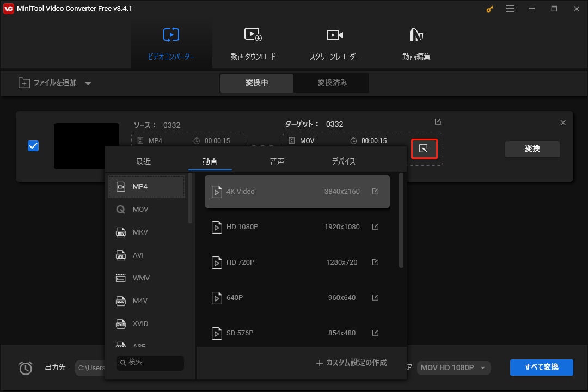
Task: Click the scheduler clock icon
Action: point(26,367)
